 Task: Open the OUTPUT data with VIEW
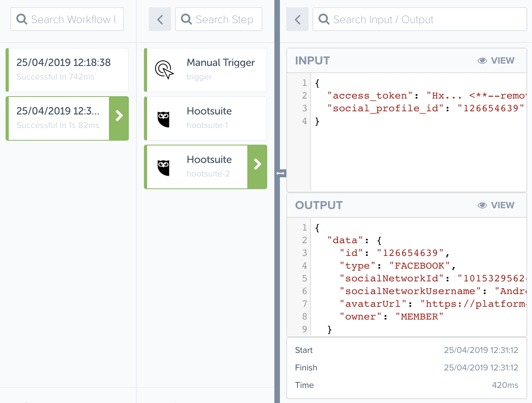pos(503,205)
